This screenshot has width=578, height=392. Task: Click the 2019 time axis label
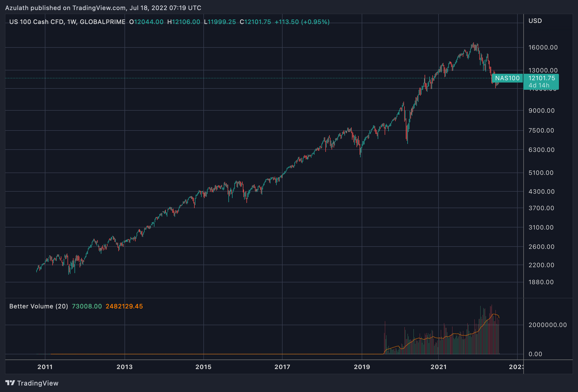click(x=362, y=367)
